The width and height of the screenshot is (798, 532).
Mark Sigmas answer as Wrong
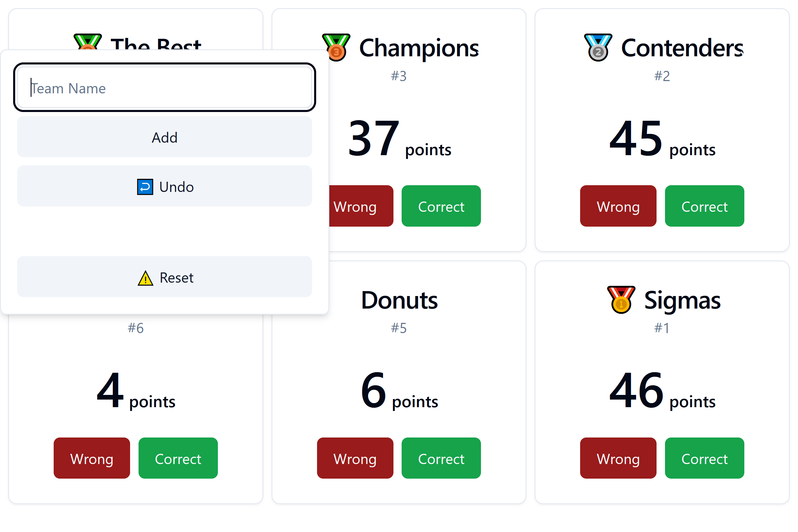pos(618,459)
